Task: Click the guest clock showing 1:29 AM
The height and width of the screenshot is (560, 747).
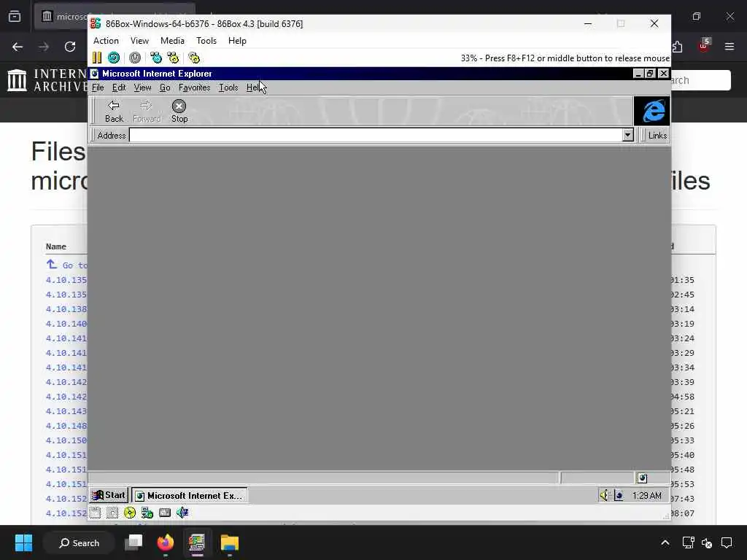Action: [646, 496]
